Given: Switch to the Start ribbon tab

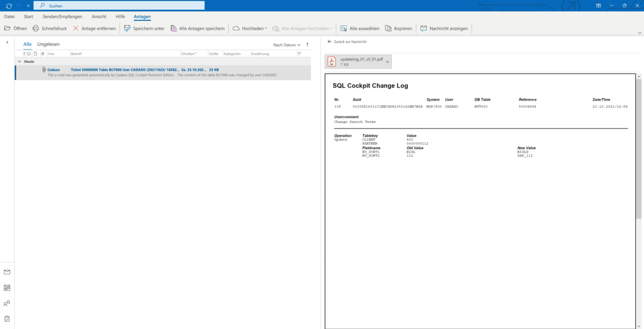Looking at the screenshot, I should tap(28, 16).
